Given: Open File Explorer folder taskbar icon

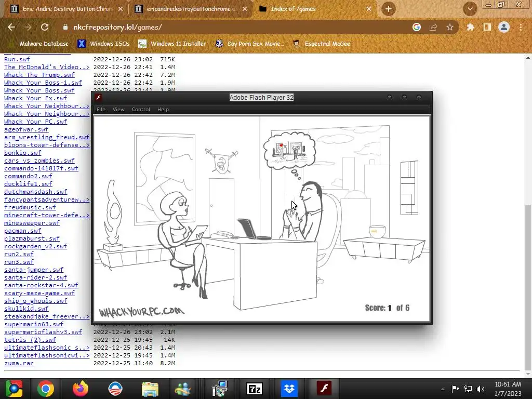Looking at the screenshot, I should click(150, 389).
